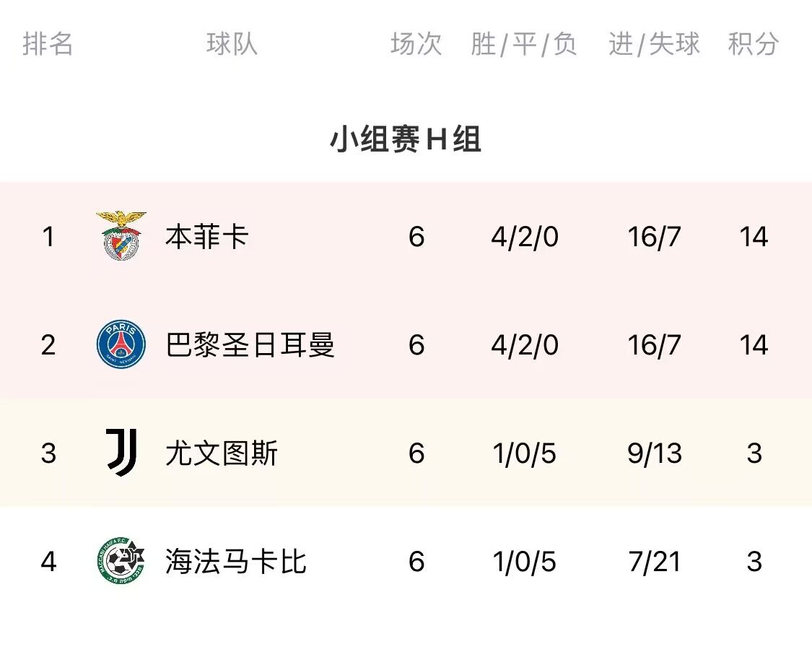Click the 球队 column header
Image resolution: width=812 pixels, height=652 pixels.
[232, 43]
